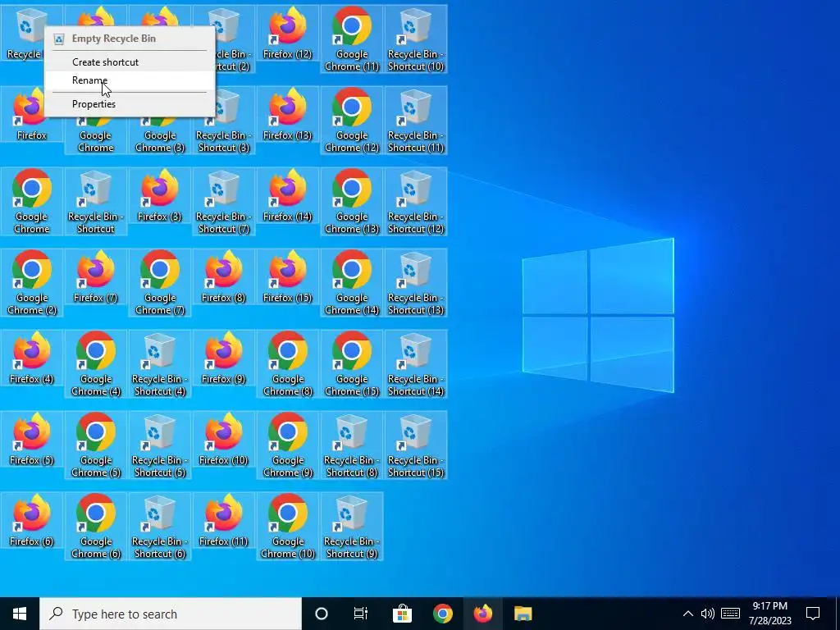
Task: Select Recycle Bin - Shortcut (5)
Action: coord(160,445)
